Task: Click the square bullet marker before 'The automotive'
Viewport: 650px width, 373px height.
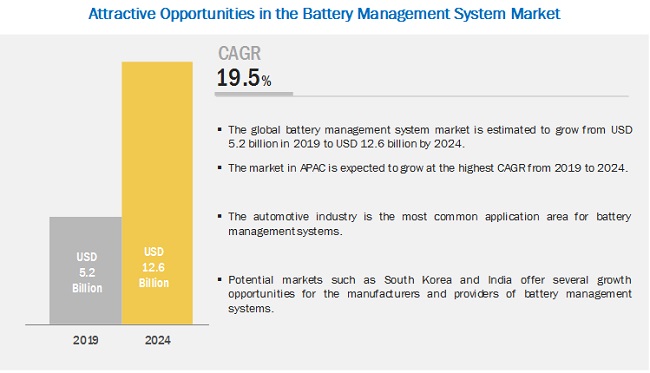Action: click(220, 216)
